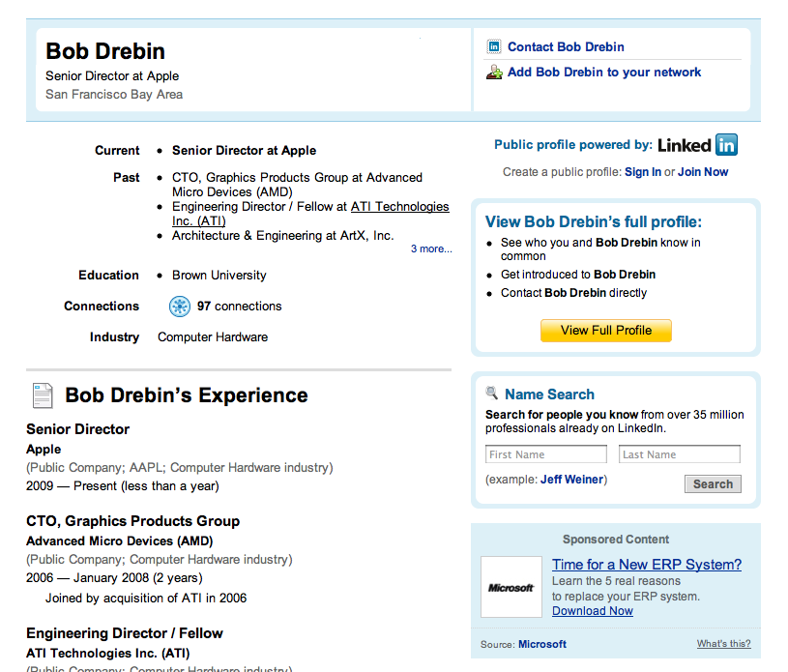Click the Search button

(x=713, y=484)
